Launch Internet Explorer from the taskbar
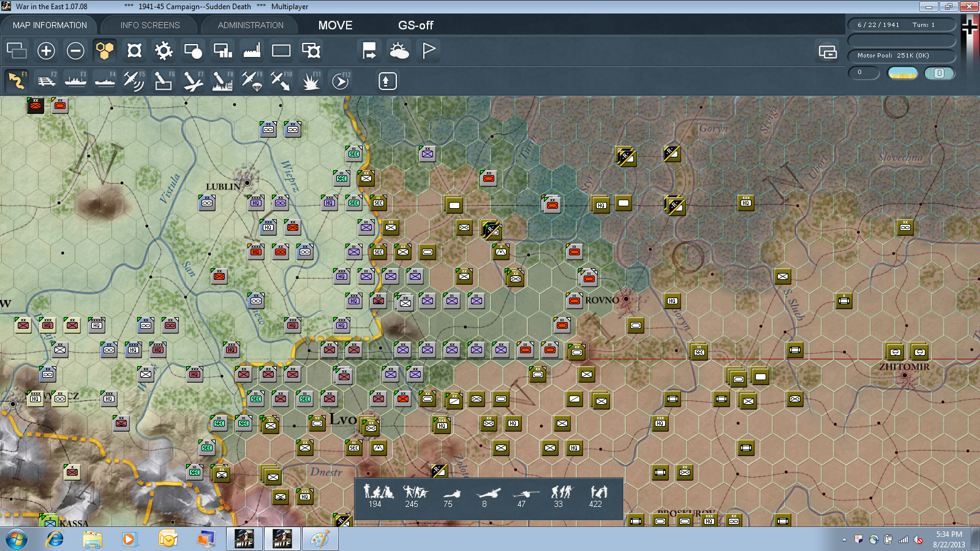This screenshot has width=980, height=551. 55,539
